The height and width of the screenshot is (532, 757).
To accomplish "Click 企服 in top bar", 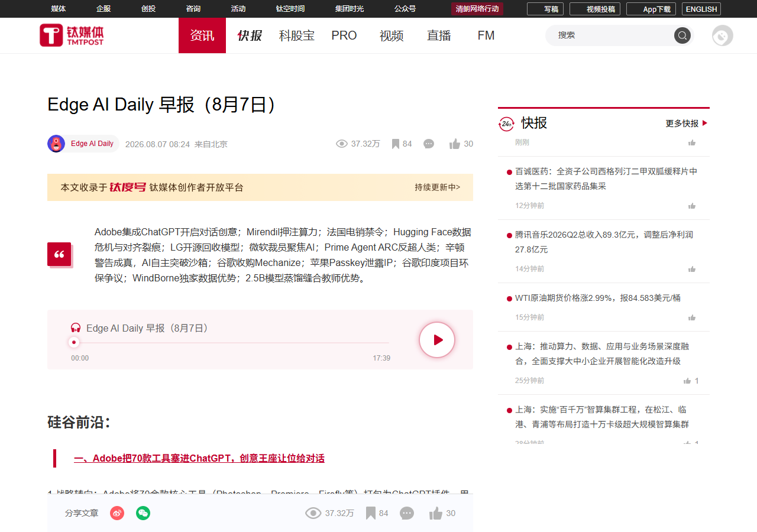I will (103, 9).
